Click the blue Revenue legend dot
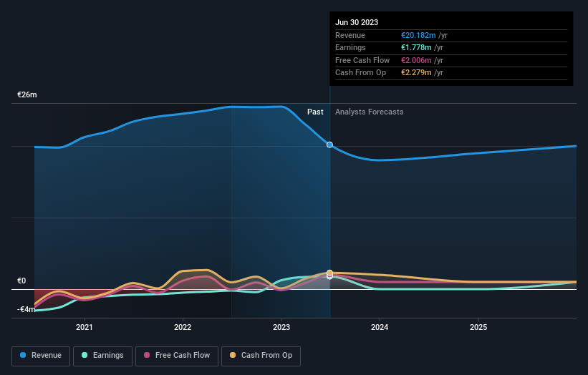This screenshot has height=375, width=588. click(23, 355)
